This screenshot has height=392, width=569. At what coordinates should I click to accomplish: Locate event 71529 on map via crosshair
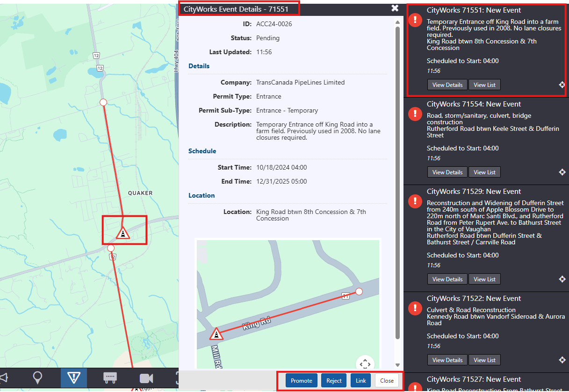click(562, 279)
